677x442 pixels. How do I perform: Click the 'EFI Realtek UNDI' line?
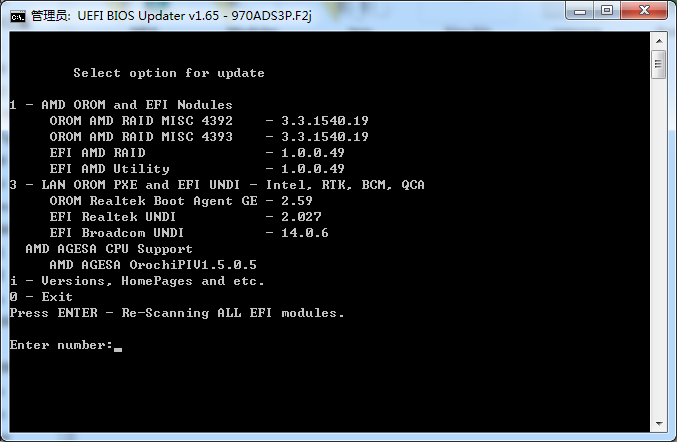click(185, 217)
